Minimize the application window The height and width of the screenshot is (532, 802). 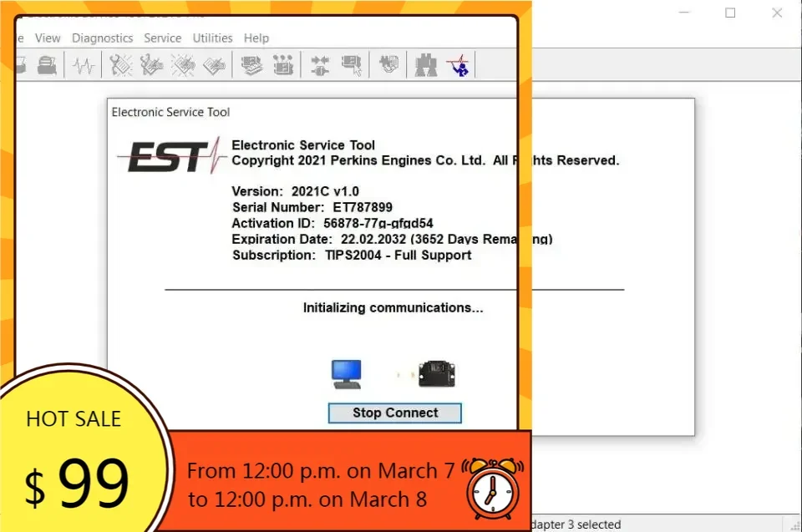[684, 13]
